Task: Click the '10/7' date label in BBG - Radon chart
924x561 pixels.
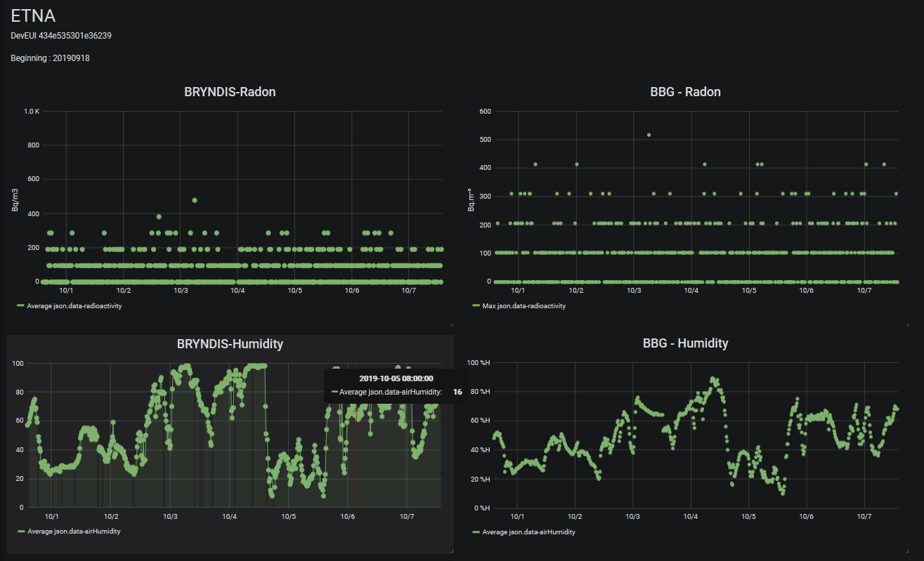Action: click(864, 291)
